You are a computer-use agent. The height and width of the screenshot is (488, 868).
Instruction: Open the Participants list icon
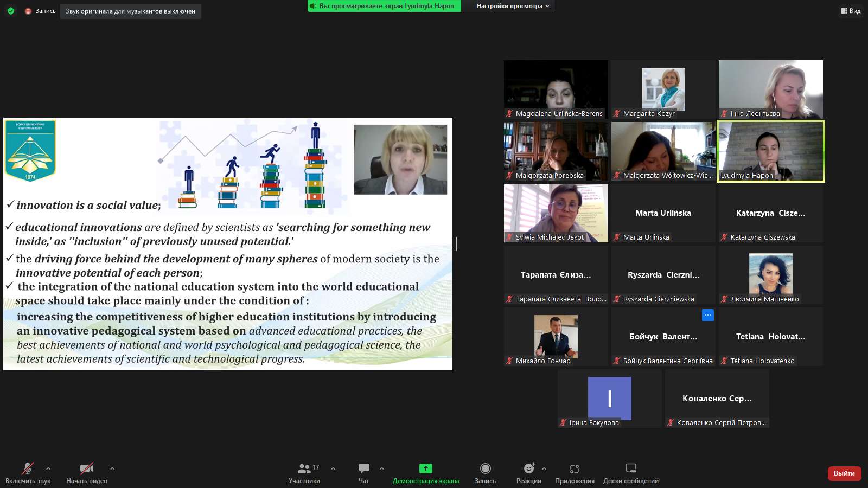pyautogui.click(x=304, y=468)
